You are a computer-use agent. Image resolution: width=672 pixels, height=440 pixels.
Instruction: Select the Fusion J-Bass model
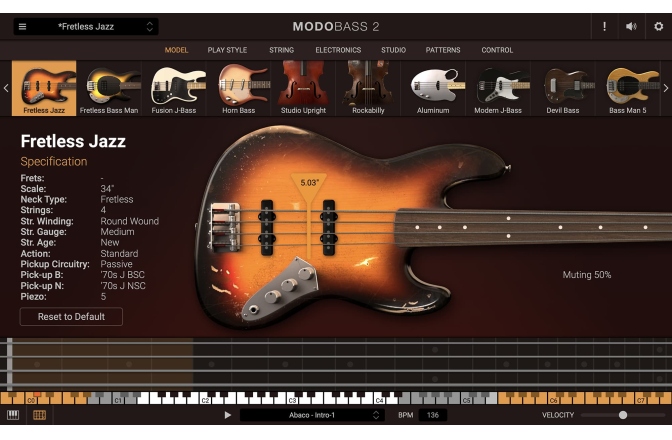[x=174, y=88]
